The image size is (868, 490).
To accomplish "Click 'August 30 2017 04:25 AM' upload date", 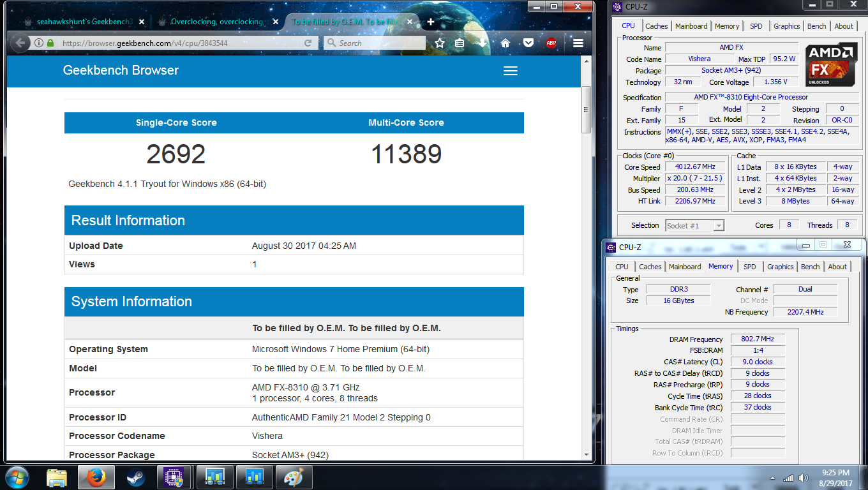I will click(x=304, y=246).
